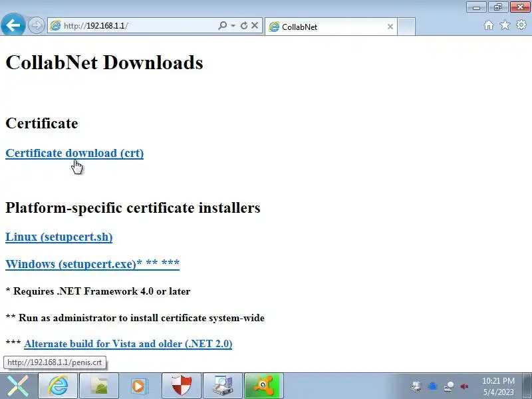Open Alternate build for Vista and older link
Screen dimensions: 532x399
tap(128, 344)
